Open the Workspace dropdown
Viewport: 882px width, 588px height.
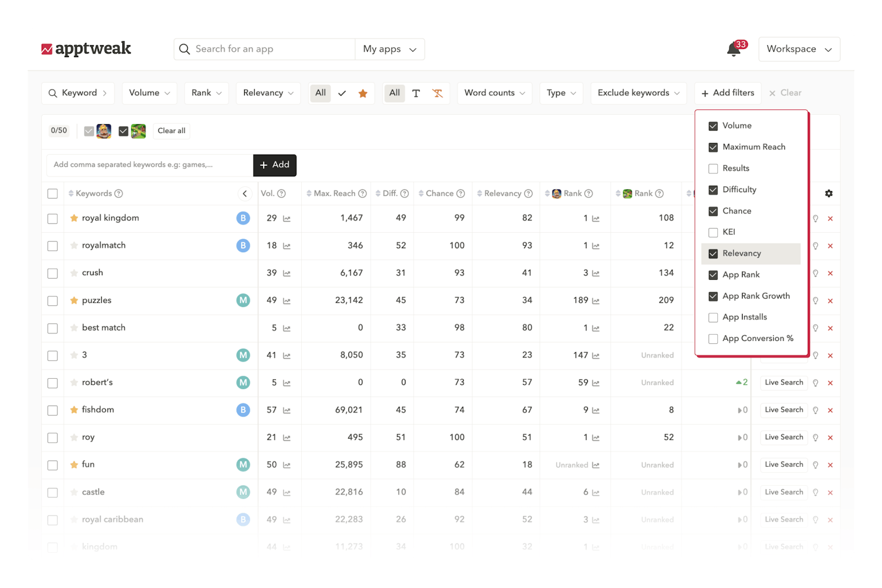pos(799,49)
